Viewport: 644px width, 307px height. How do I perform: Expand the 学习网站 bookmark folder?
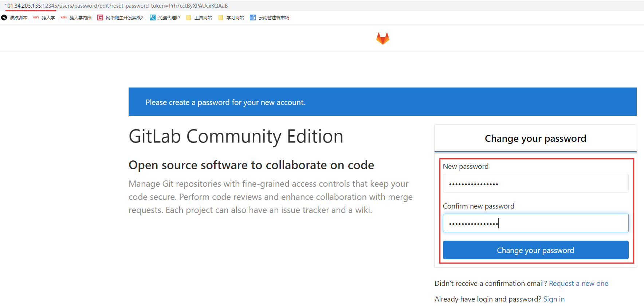tap(231, 18)
